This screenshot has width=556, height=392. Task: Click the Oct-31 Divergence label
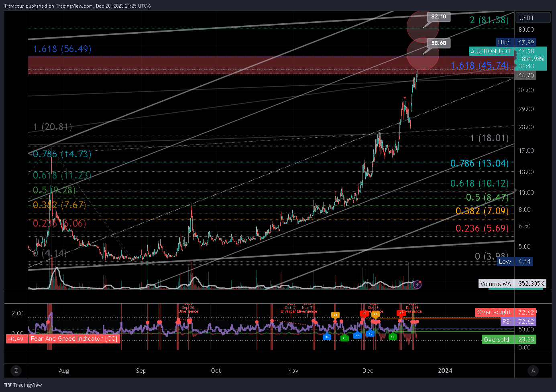coord(291,309)
